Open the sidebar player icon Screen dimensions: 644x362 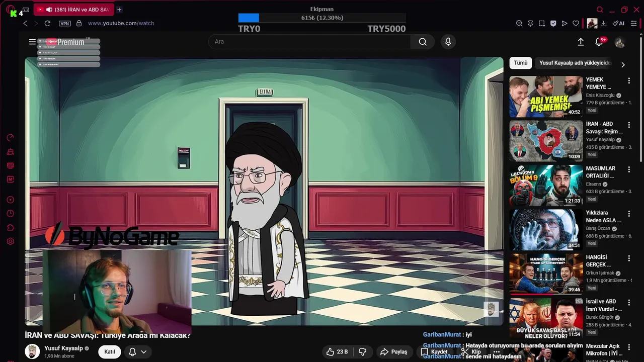pos(10,200)
